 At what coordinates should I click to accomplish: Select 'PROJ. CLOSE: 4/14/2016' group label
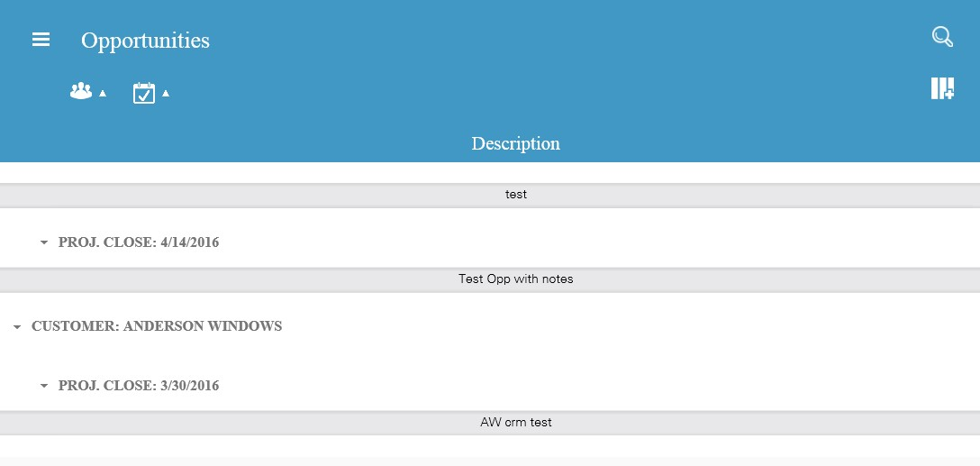[139, 242]
